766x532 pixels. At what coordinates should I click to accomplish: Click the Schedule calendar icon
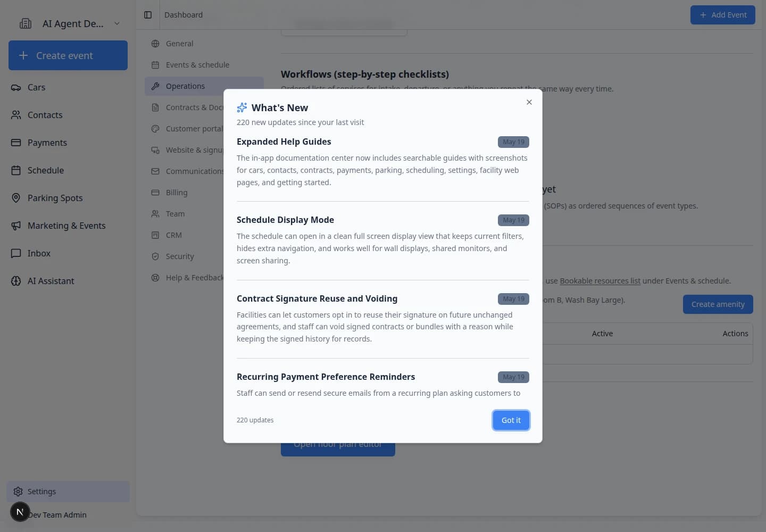16,170
